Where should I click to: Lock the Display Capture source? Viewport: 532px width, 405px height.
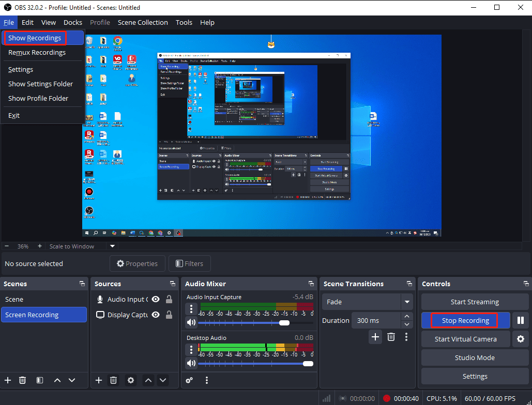click(x=168, y=315)
